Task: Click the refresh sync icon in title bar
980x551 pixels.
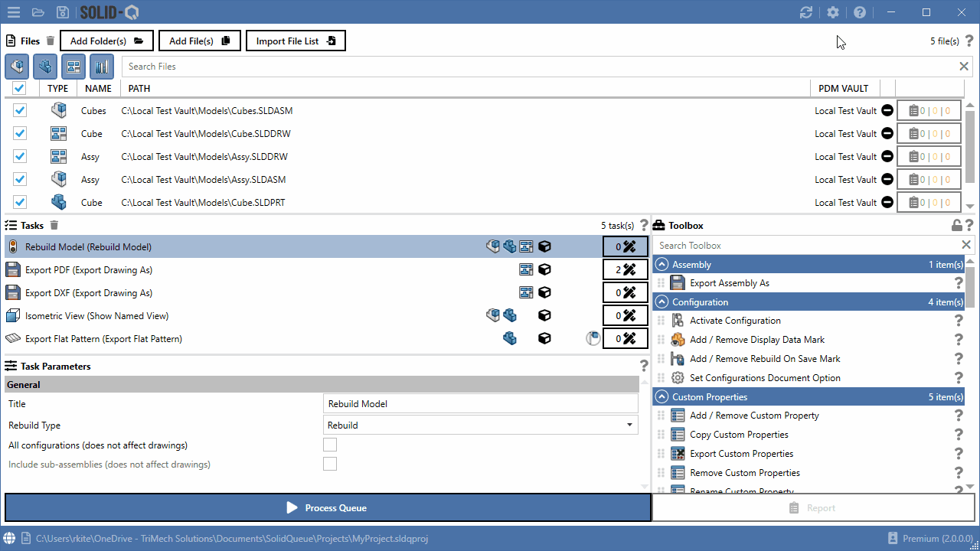Action: (805, 12)
